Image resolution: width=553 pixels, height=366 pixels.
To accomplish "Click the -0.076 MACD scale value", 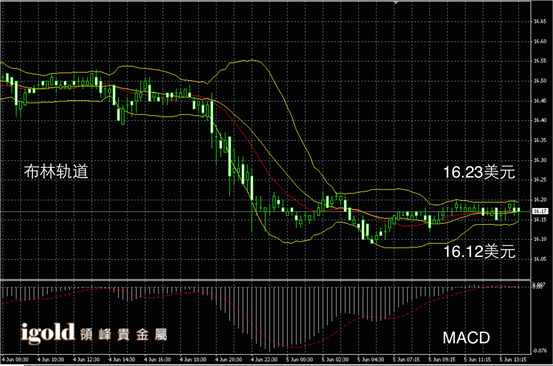I will point(540,350).
